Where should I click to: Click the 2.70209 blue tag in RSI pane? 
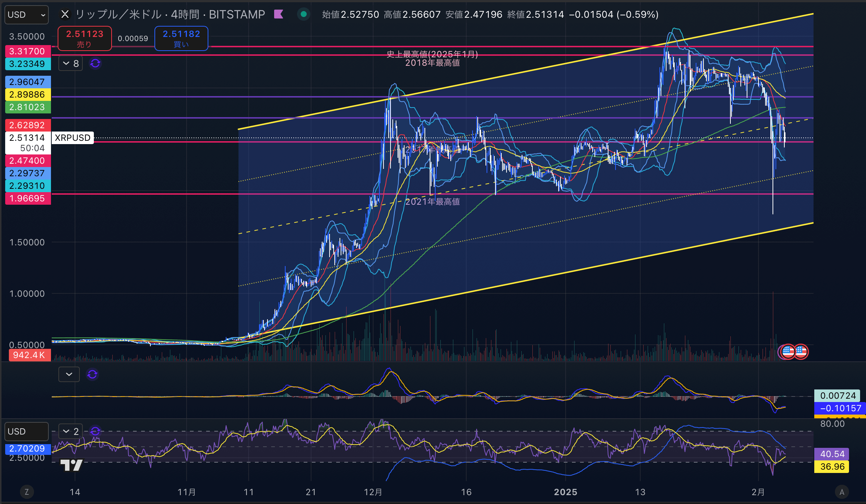pyautogui.click(x=28, y=449)
